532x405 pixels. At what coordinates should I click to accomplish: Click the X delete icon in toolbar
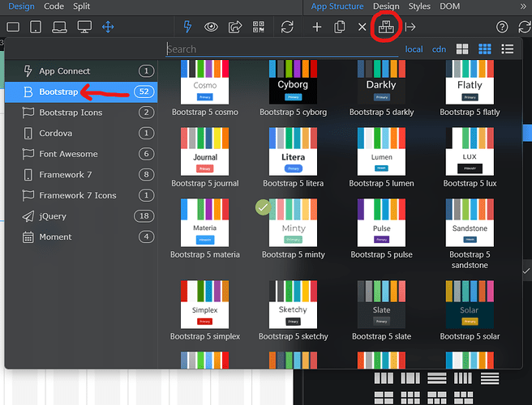(x=362, y=27)
